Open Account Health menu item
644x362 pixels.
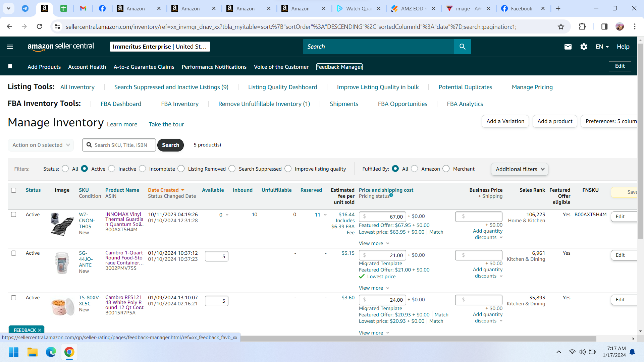pos(87,67)
